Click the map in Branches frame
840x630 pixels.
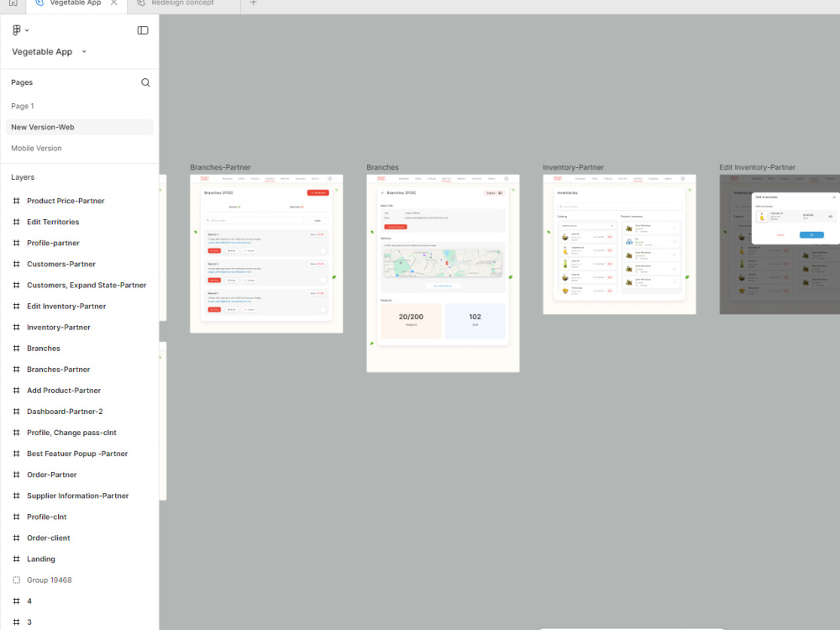(443, 262)
